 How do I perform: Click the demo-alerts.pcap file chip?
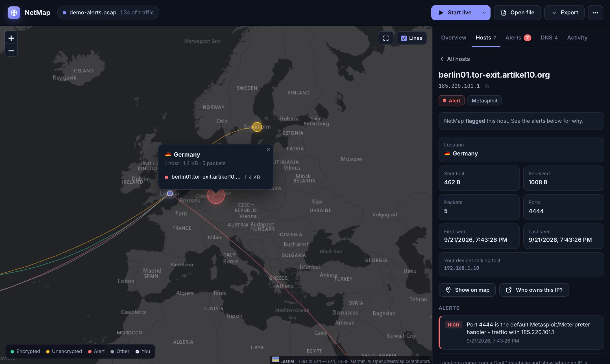coord(108,13)
